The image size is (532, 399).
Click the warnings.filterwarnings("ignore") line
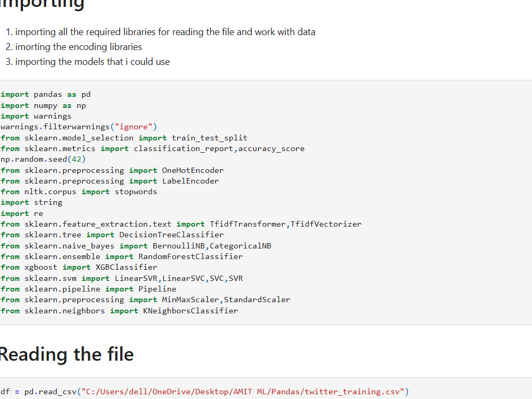pyautogui.click(x=79, y=127)
